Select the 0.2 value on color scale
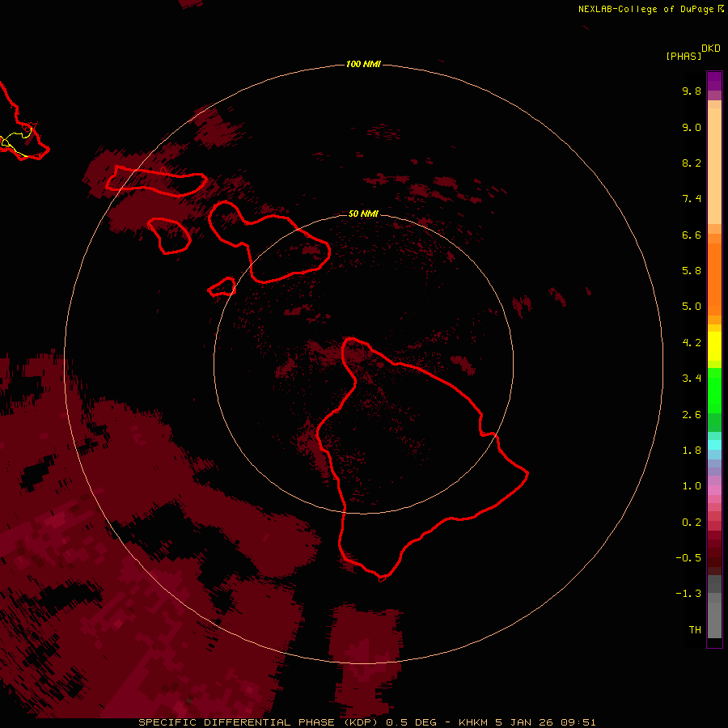This screenshot has width=728, height=728. (x=692, y=523)
